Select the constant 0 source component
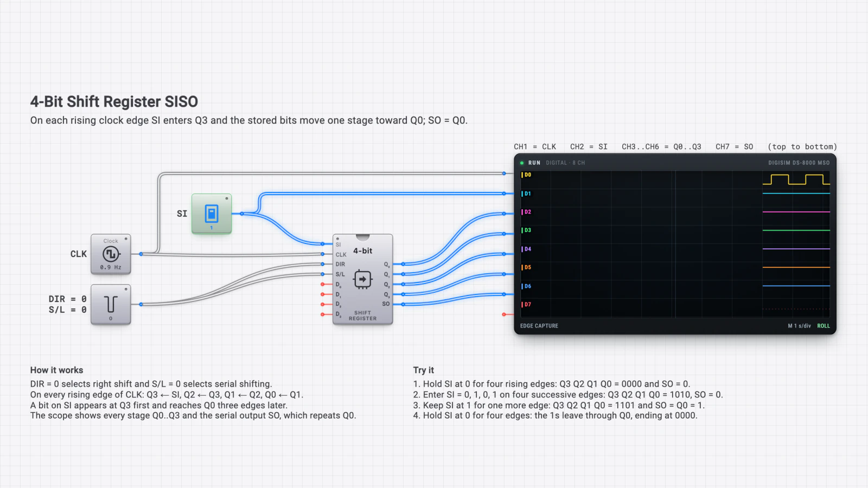 [111, 304]
